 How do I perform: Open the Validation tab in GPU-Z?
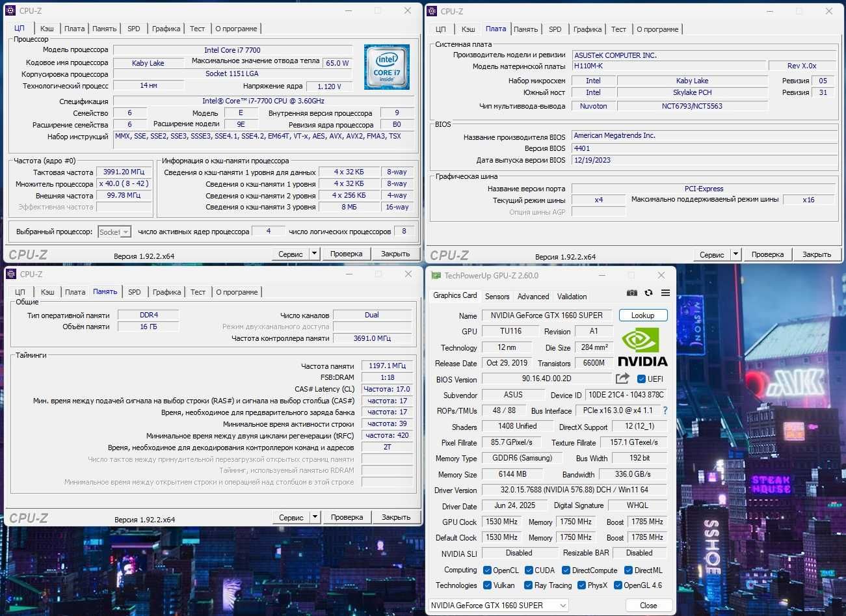[x=572, y=296]
